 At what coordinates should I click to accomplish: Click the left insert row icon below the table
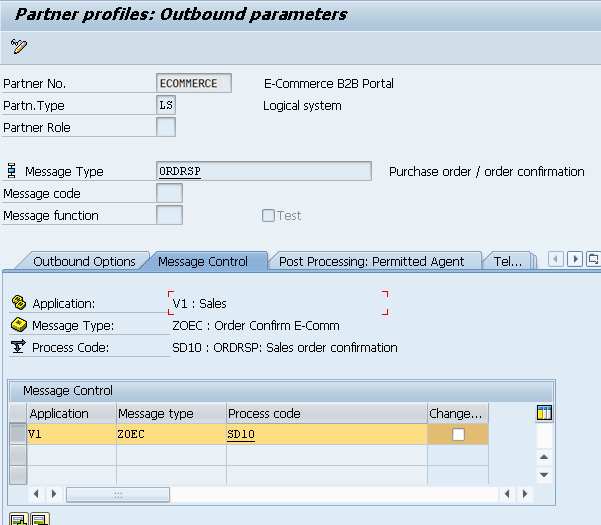(x=17, y=518)
